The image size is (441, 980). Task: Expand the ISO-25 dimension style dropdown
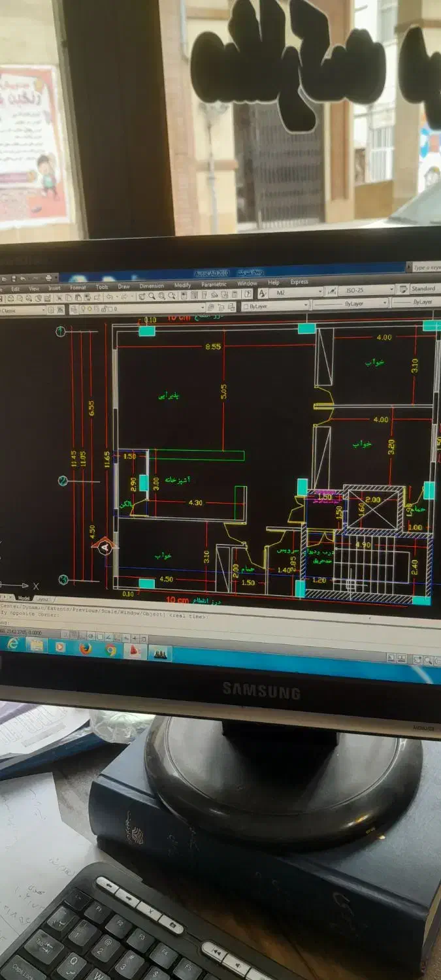391,289
